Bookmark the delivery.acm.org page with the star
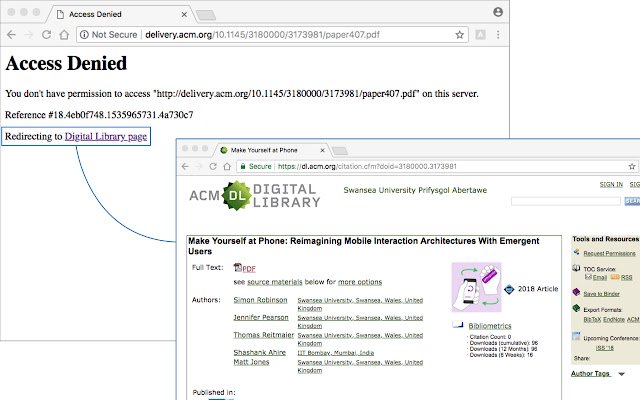Screen dimensions: 640x400 coord(460,35)
